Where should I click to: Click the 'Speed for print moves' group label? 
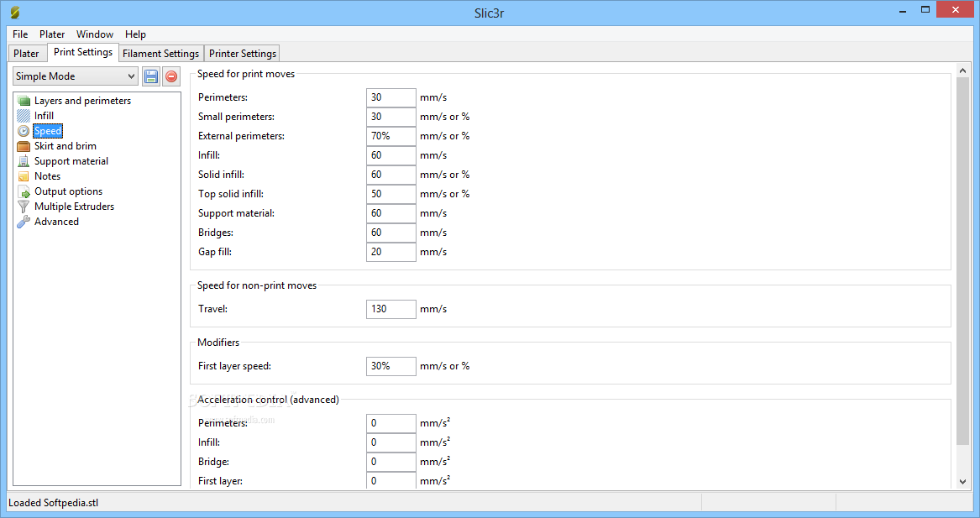[x=245, y=74]
